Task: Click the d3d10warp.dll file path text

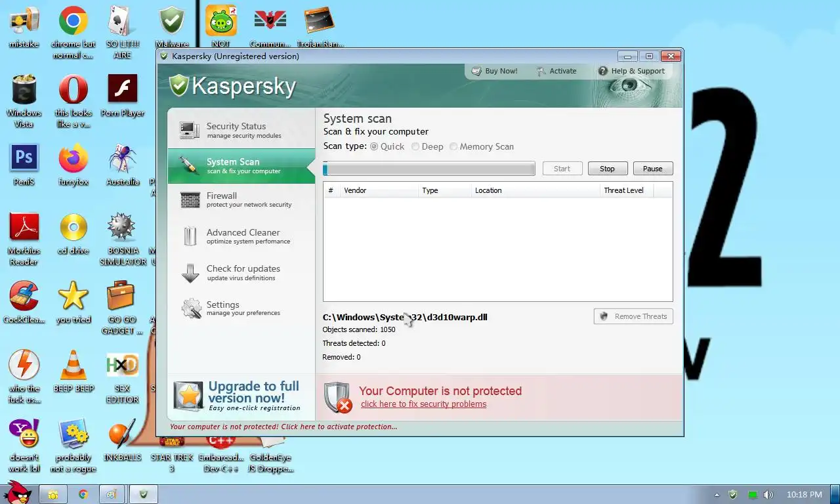Action: coord(405,317)
